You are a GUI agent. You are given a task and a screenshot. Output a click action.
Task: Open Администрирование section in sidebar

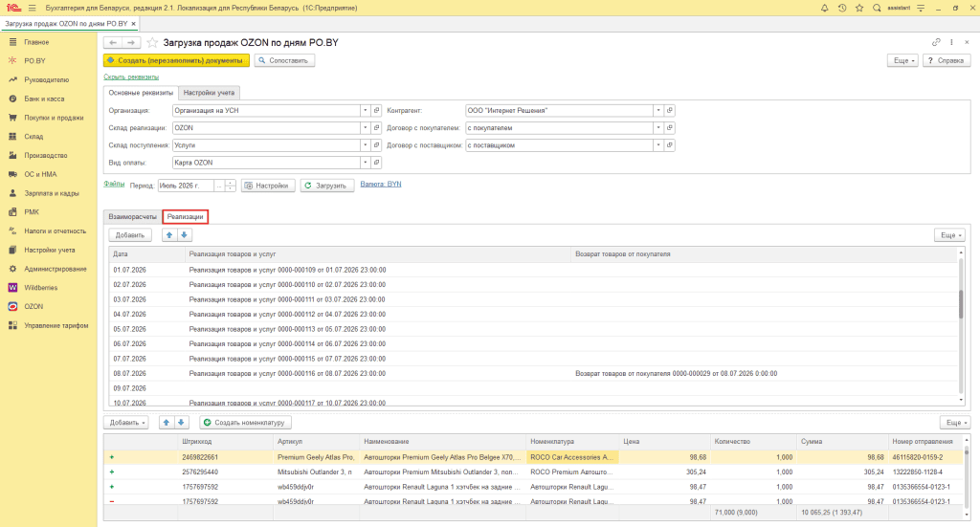click(x=55, y=269)
